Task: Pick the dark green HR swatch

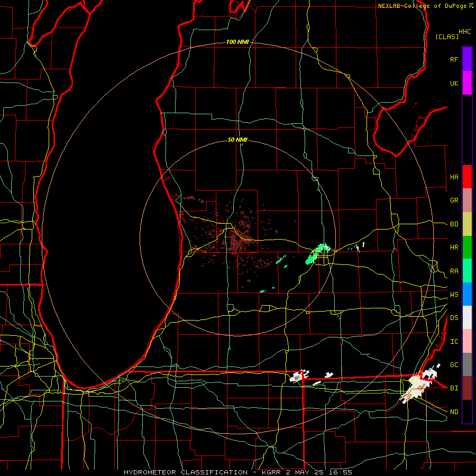Action: (x=467, y=248)
